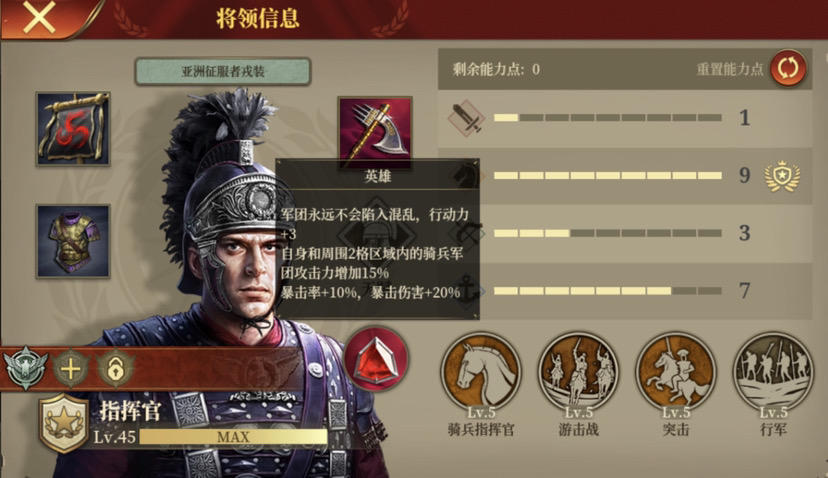Choose the 突击 skill medallion
The image size is (828, 478).
676,372
